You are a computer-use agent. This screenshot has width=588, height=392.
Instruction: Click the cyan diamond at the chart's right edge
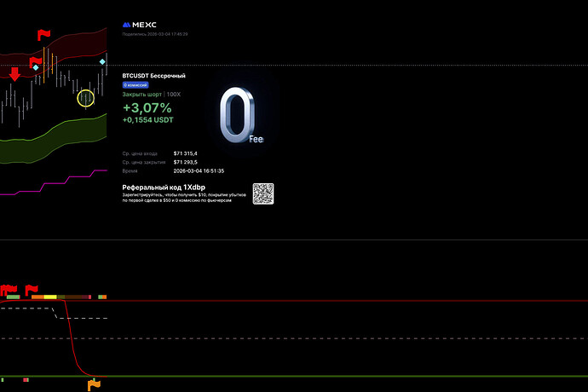pos(103,62)
